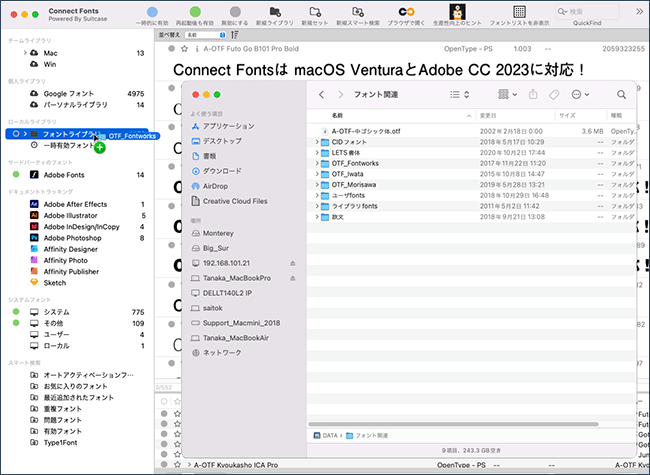The image size is (650, 475).
Task: Select Affinity Photo tracking item
Action: click(x=66, y=260)
